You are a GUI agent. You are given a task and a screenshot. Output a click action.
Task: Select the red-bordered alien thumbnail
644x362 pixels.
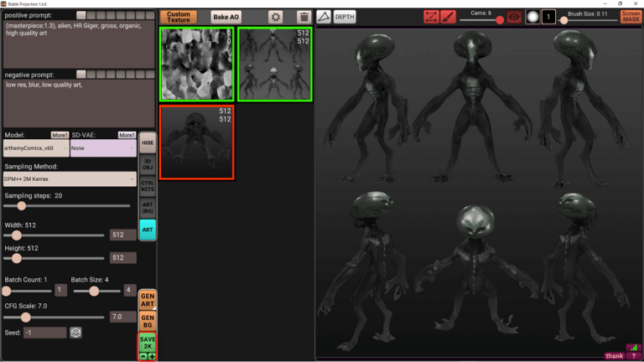[x=197, y=142]
